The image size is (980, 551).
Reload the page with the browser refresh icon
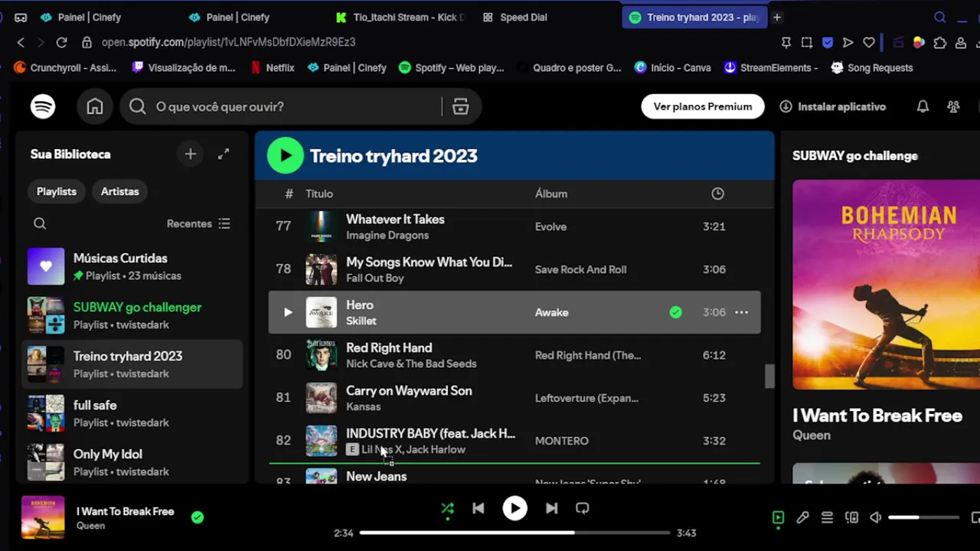click(x=61, y=42)
